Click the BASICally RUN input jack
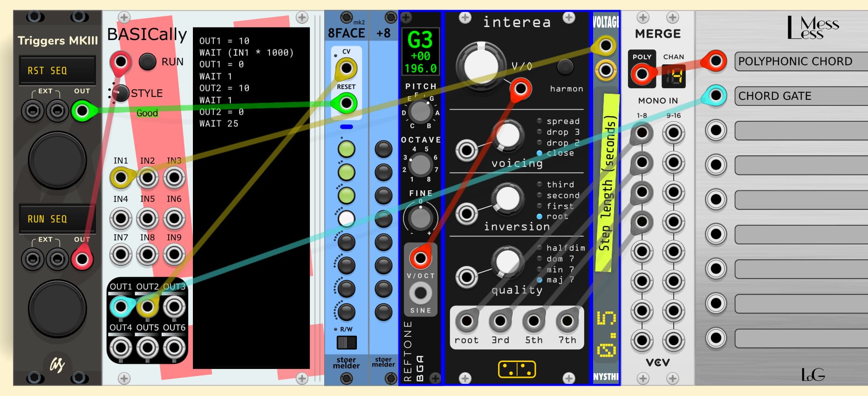The image size is (868, 396). point(121,62)
